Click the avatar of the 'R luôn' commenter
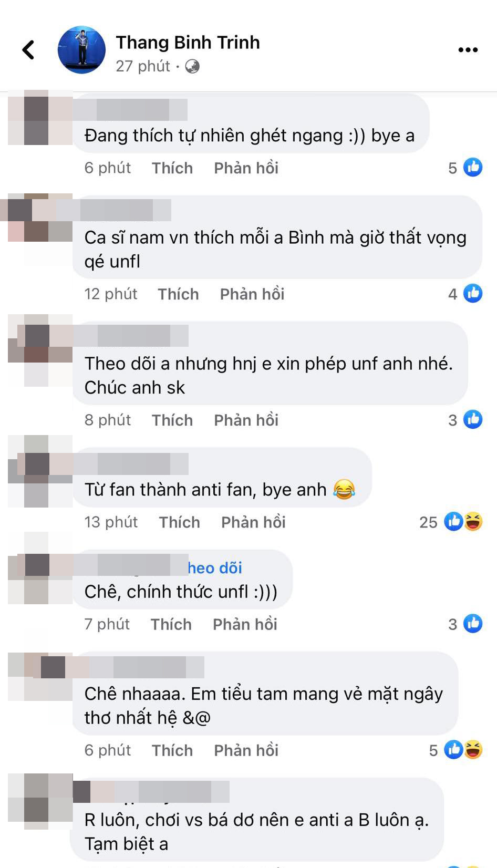Viewport: 497px width, 868px height. click(40, 798)
